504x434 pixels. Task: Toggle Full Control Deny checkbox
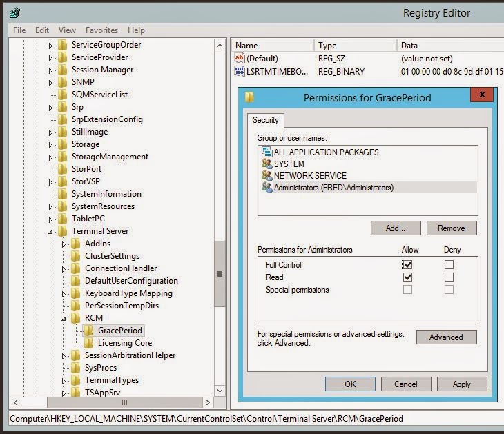coord(449,265)
